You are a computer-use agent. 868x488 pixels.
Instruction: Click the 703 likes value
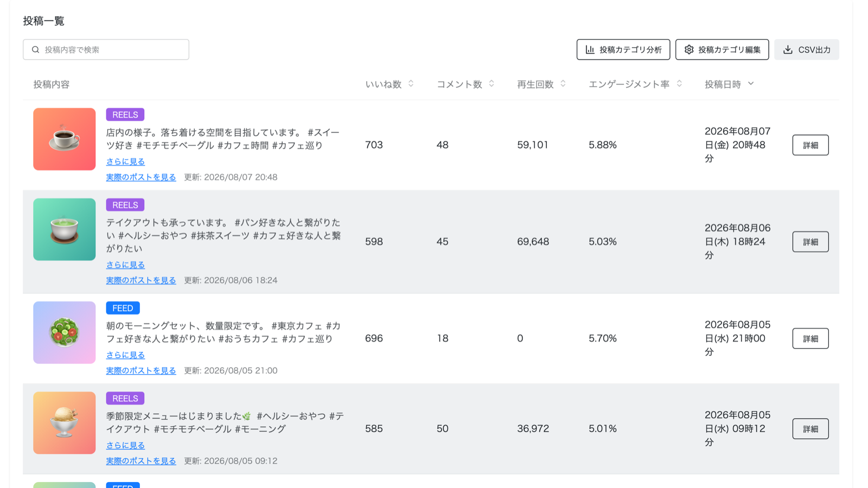[374, 145]
